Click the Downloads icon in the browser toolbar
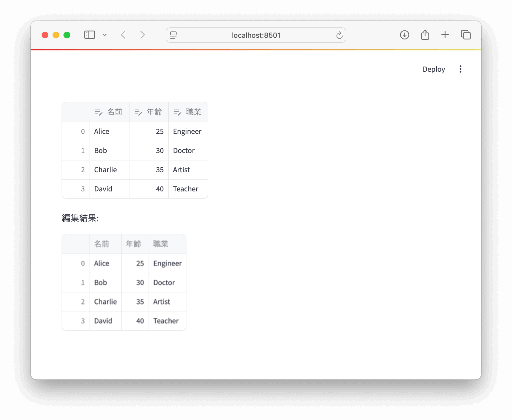 [x=404, y=35]
